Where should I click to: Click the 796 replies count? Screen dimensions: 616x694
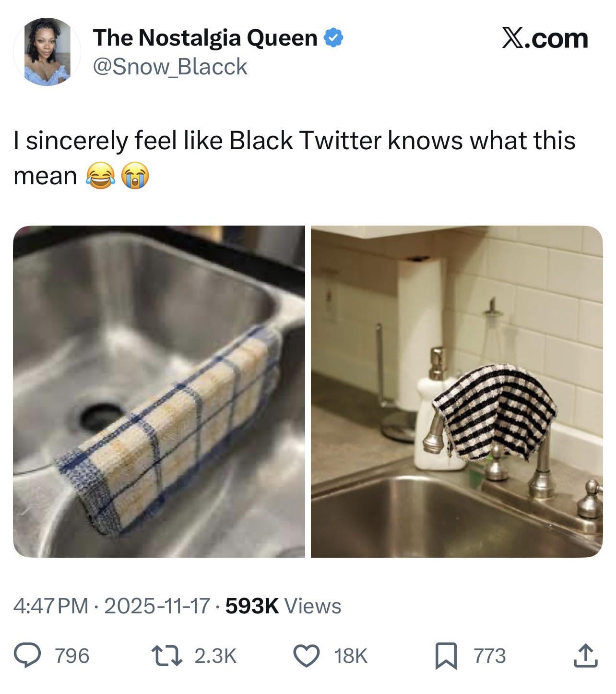pos(72,656)
